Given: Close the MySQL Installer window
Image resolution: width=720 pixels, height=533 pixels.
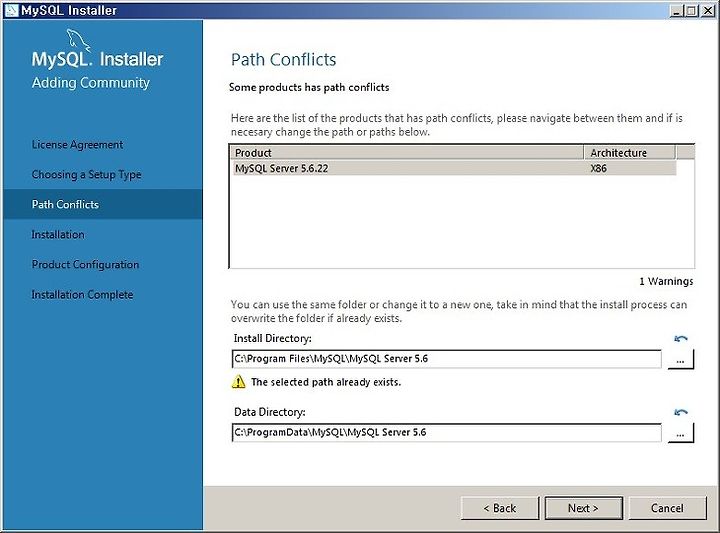Looking at the screenshot, I should point(708,11).
